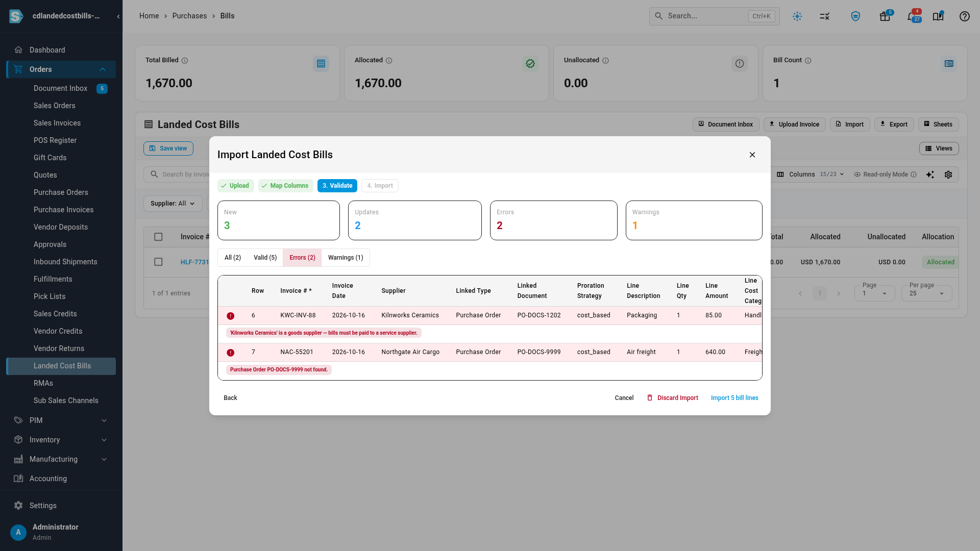The width and height of the screenshot is (980, 551).
Task: Switch to the Warnings (1) tab
Action: [346, 258]
